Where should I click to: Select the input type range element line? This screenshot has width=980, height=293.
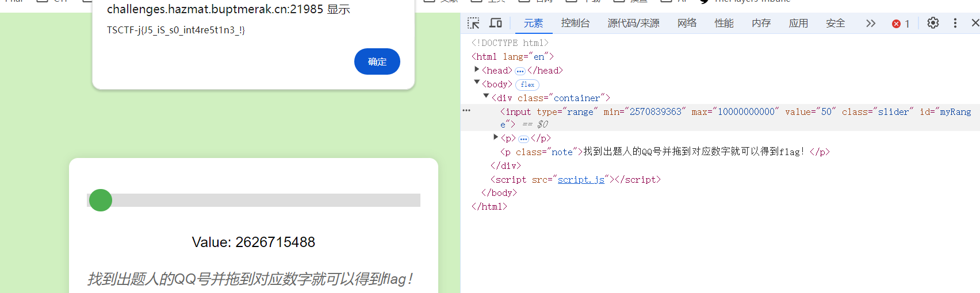pyautogui.click(x=720, y=118)
